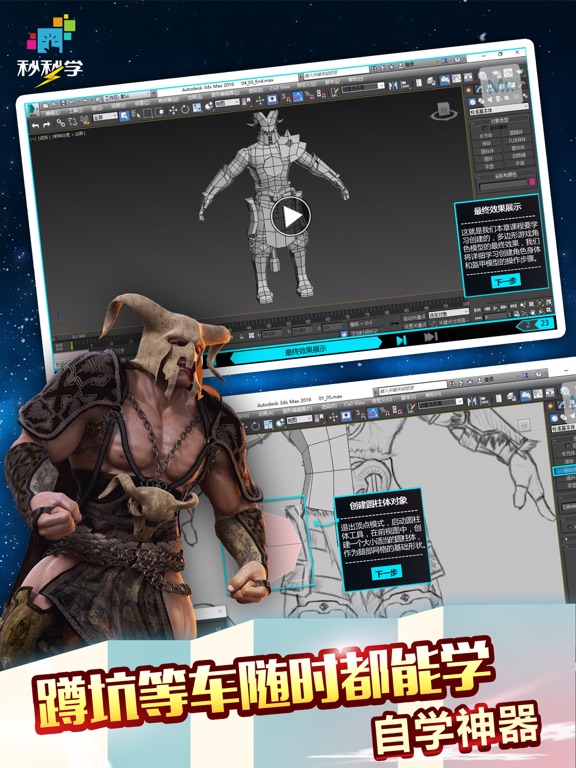The width and height of the screenshot is (576, 768).
Task: Click 键入关键字或短语 search field, upper window
Action: tap(336, 73)
